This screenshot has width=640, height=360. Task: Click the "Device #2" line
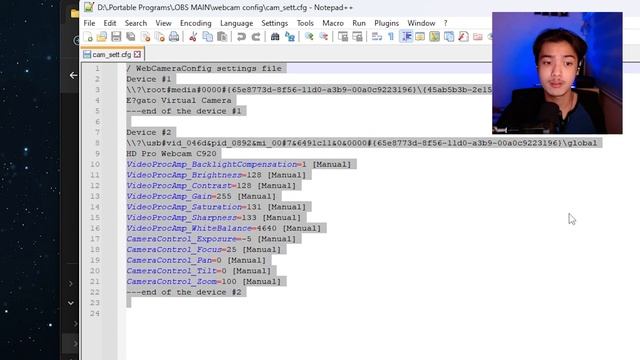point(149,132)
